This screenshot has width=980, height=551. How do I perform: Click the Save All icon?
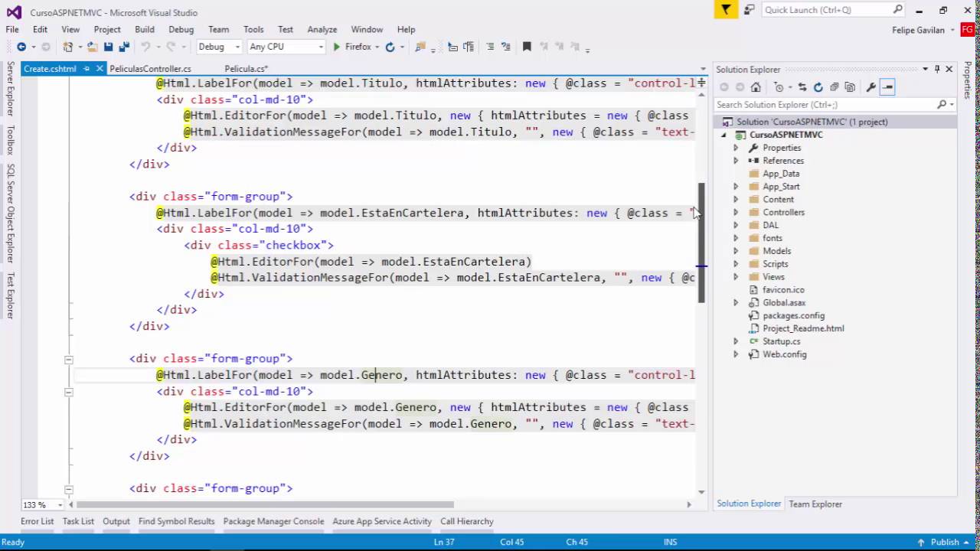(123, 47)
